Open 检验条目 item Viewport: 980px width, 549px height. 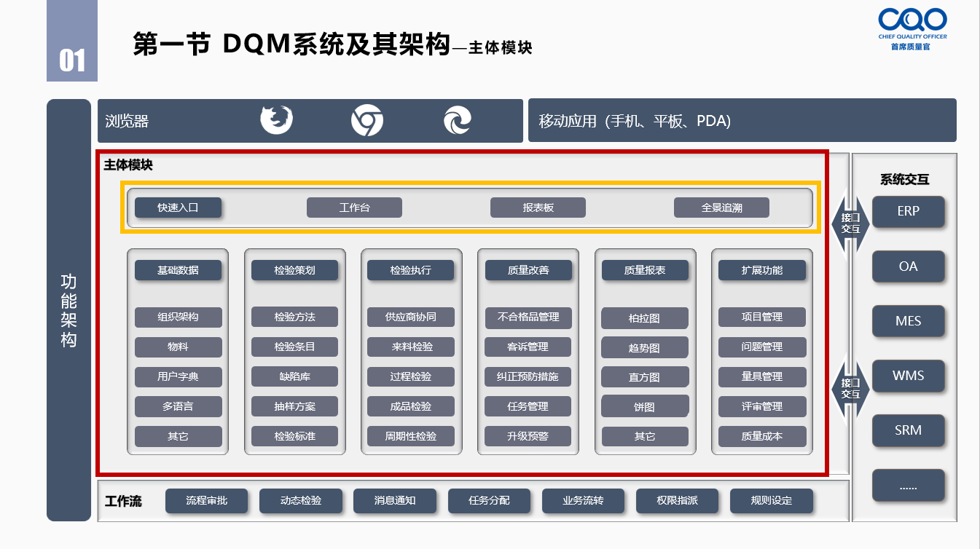coord(294,347)
